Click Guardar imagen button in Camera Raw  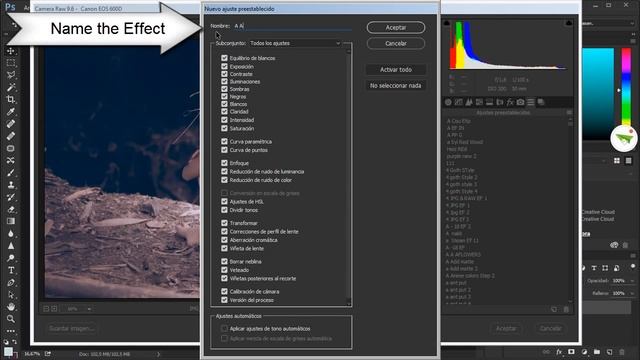point(72,328)
